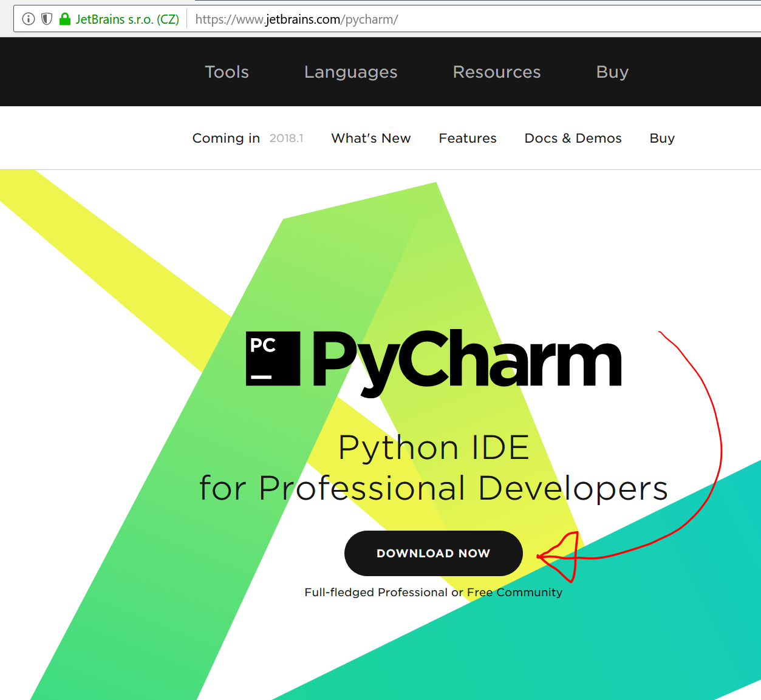The width and height of the screenshot is (761, 700).
Task: Select Buy in the top navigation bar
Action: coord(612,72)
